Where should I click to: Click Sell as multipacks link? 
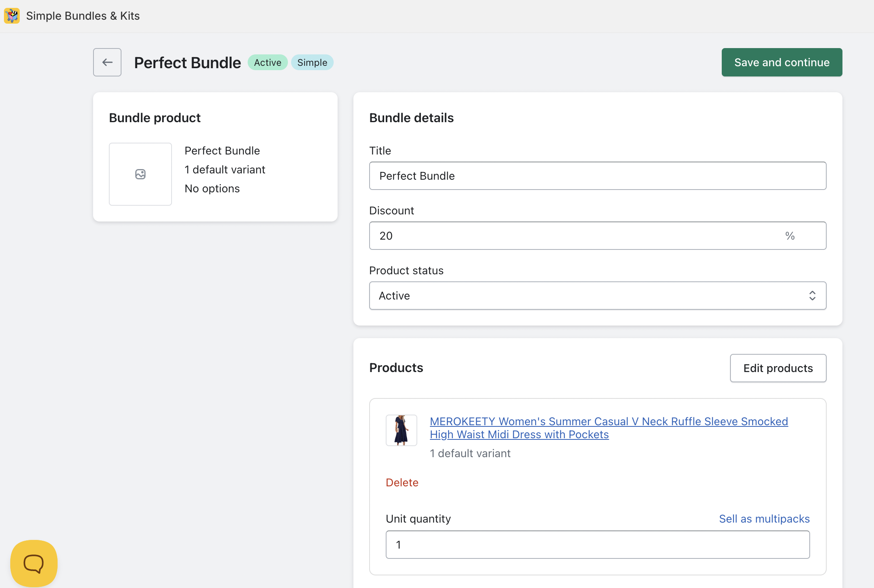tap(764, 519)
